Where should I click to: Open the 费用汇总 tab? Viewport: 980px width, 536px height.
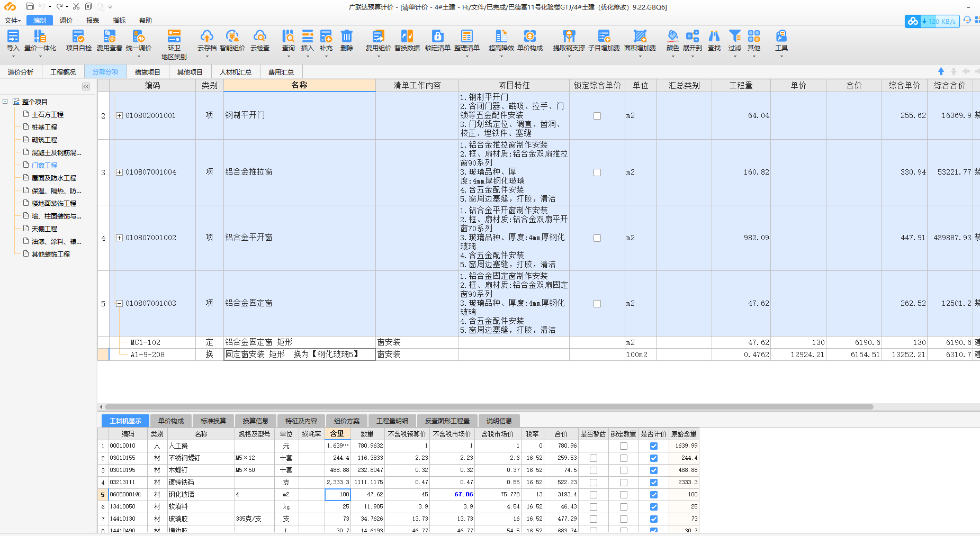click(281, 72)
